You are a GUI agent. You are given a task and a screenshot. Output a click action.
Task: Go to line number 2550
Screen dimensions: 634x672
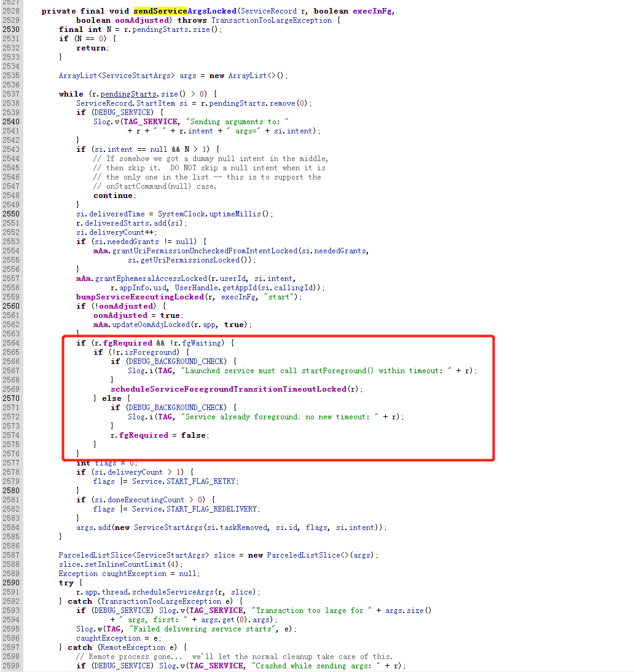(10, 214)
